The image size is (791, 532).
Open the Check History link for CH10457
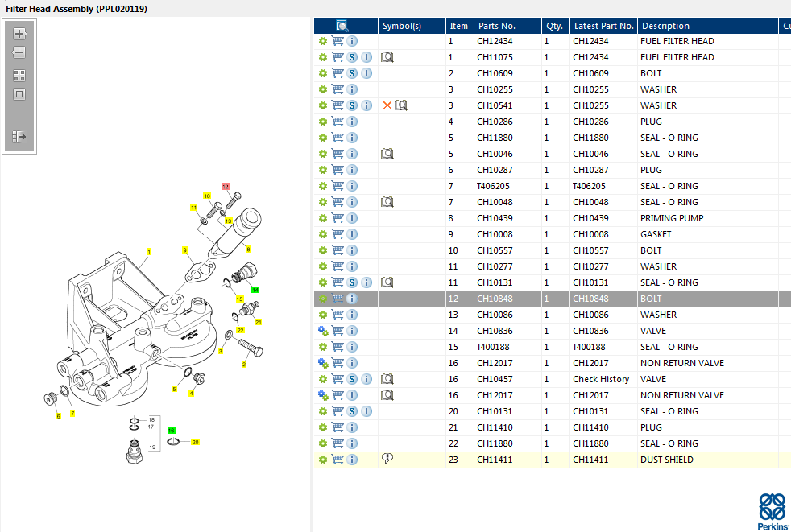click(601, 379)
